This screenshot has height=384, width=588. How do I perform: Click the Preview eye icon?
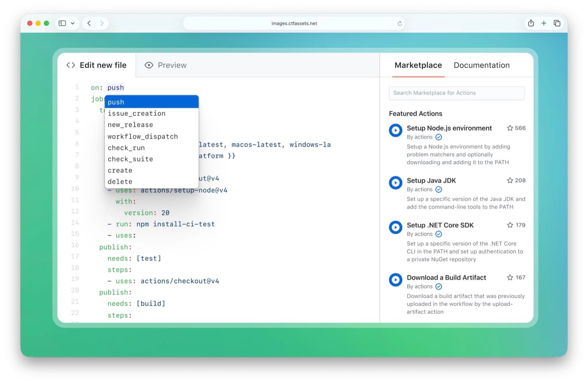(x=149, y=65)
